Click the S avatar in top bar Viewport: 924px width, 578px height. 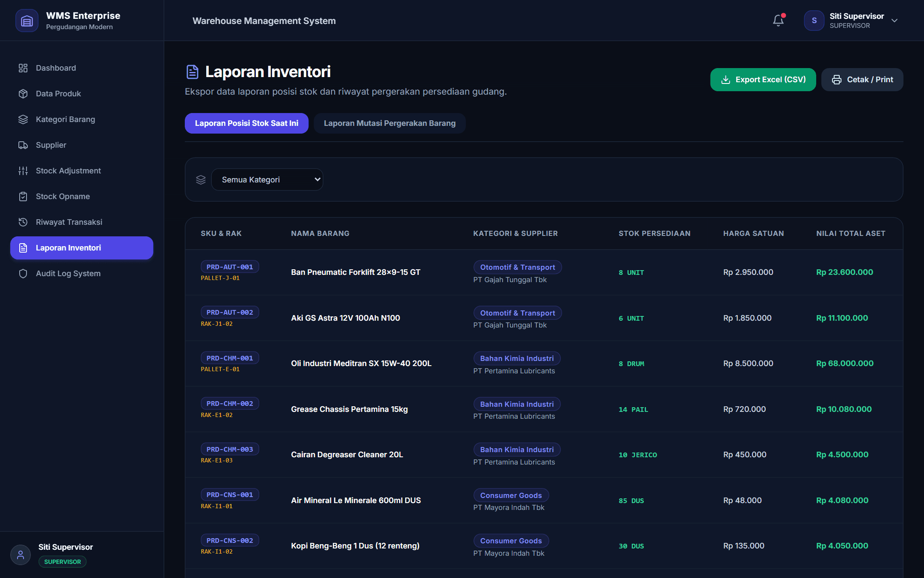[814, 21]
